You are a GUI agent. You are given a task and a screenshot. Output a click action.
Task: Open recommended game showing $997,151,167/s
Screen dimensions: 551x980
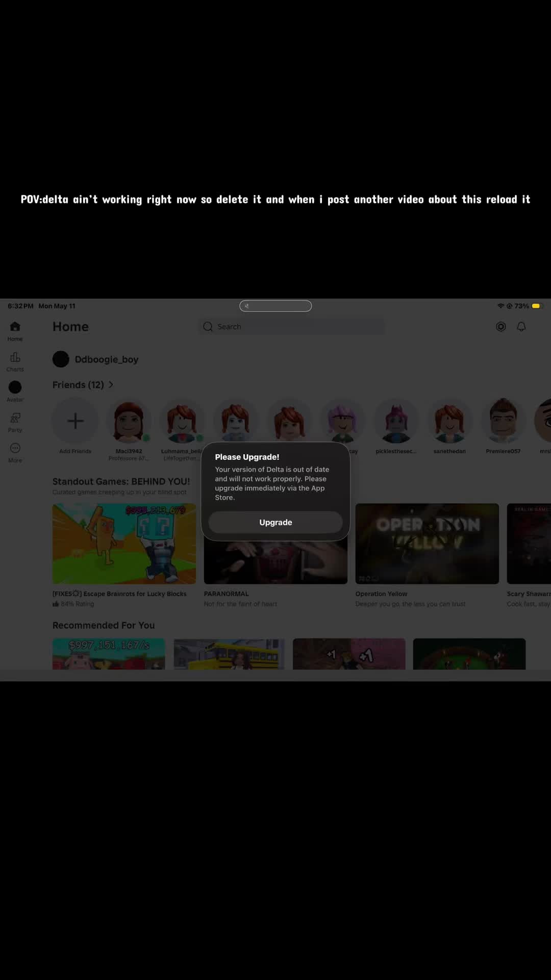pos(109,654)
